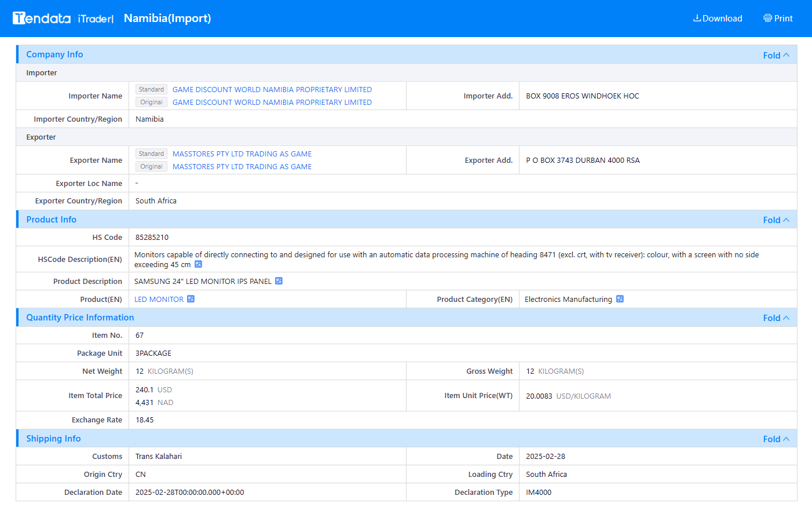812x514 pixels.
Task: Click the Standard tag in Importer Name row
Action: click(x=151, y=89)
